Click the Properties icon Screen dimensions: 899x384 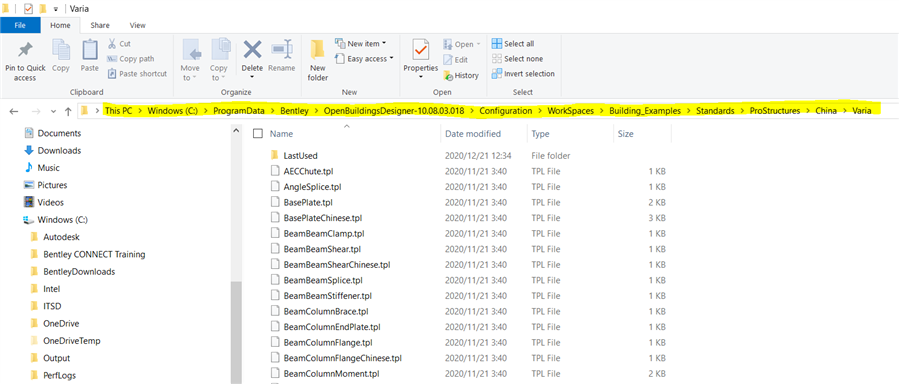(x=420, y=50)
